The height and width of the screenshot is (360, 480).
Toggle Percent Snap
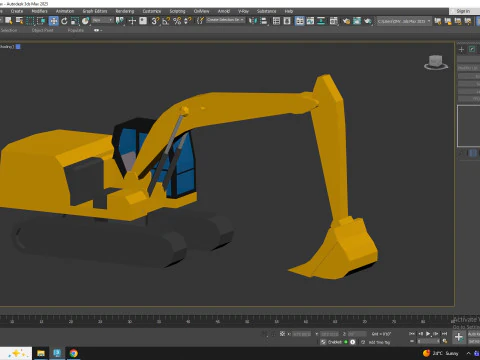click(177, 21)
